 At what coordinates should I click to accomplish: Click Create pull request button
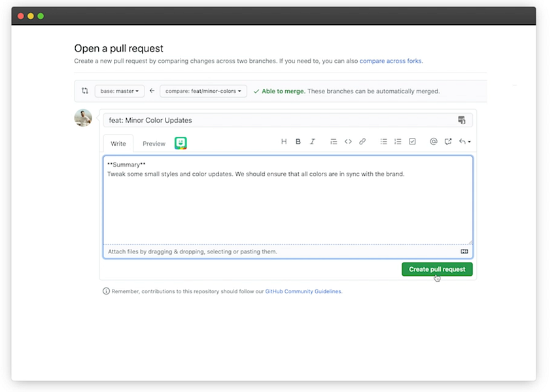tap(437, 269)
